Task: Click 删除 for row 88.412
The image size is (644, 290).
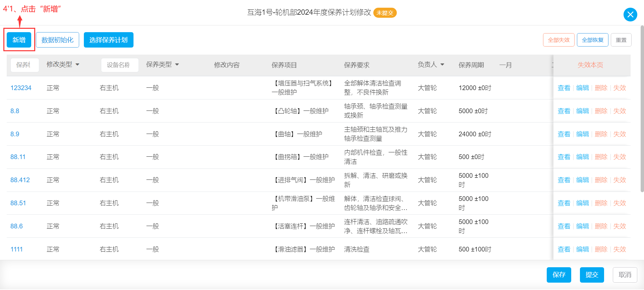Action: point(601,180)
